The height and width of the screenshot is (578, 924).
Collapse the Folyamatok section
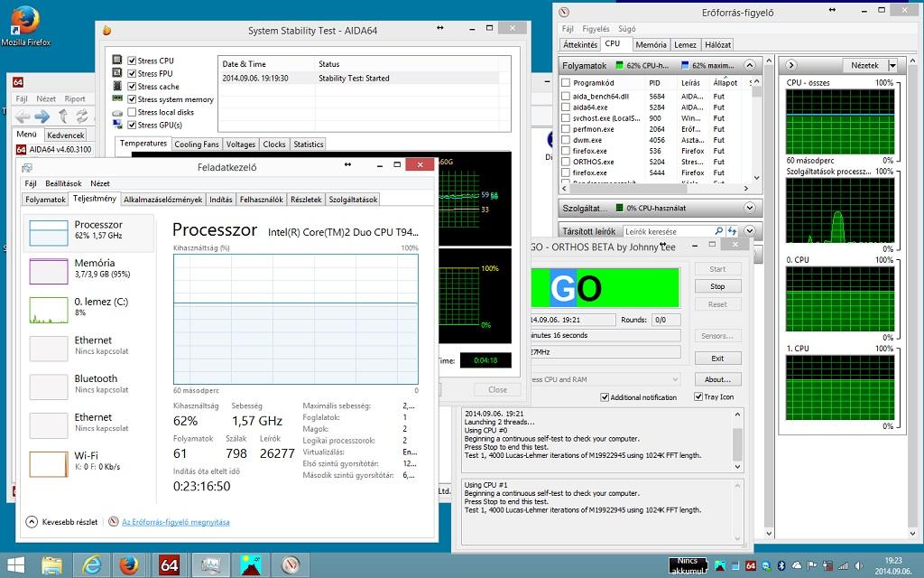click(x=750, y=65)
